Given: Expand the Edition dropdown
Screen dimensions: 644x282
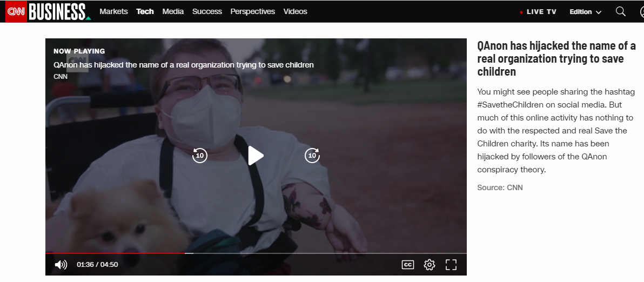Looking at the screenshot, I should click(x=585, y=12).
